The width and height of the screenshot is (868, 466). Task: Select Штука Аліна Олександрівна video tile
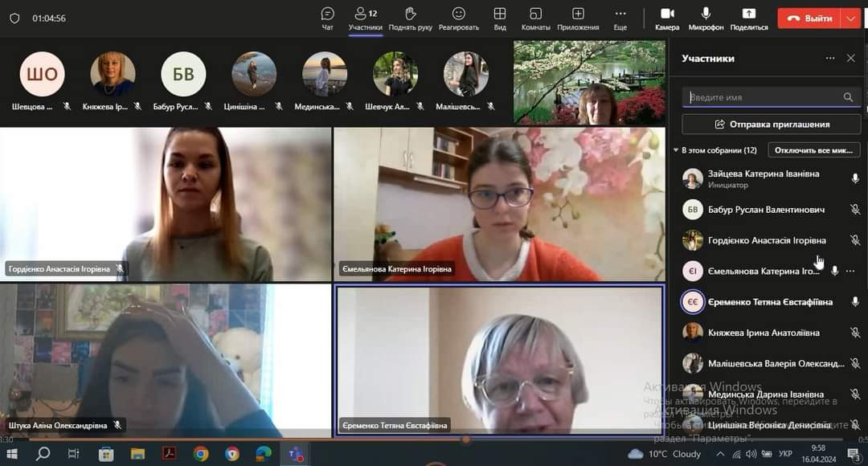tap(166, 360)
